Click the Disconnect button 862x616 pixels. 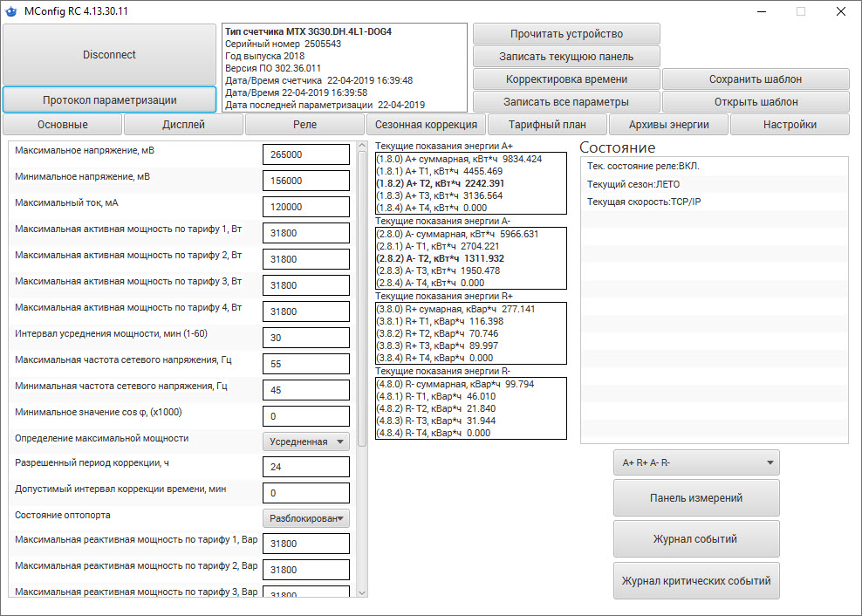pyautogui.click(x=109, y=54)
